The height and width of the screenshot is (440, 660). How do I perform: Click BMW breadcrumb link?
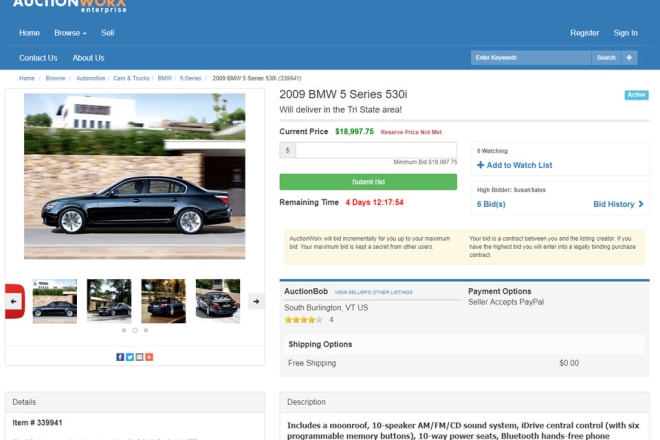[x=165, y=78]
